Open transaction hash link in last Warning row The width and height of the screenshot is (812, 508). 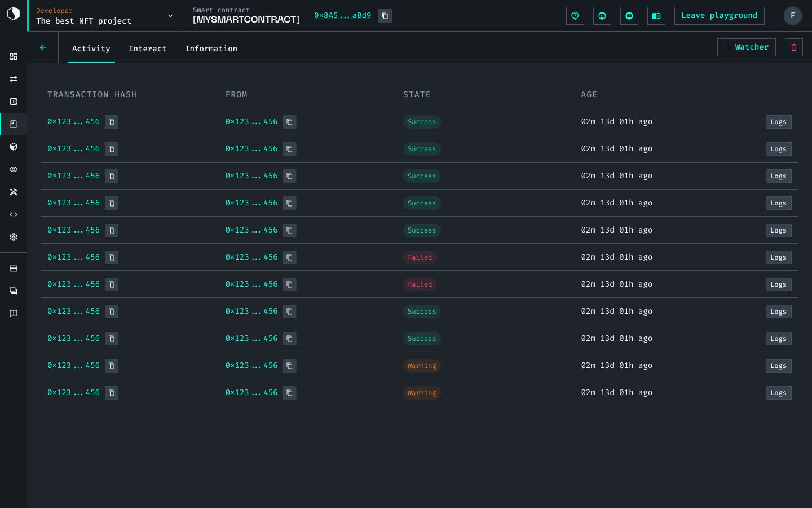coord(73,392)
